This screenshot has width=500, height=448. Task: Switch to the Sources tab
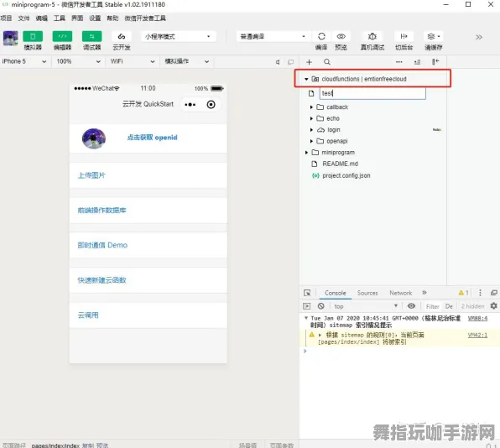(x=367, y=293)
